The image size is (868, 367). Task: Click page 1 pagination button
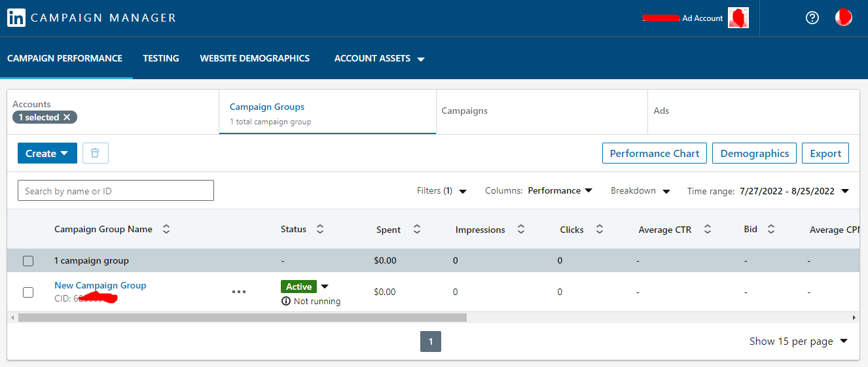(x=431, y=341)
